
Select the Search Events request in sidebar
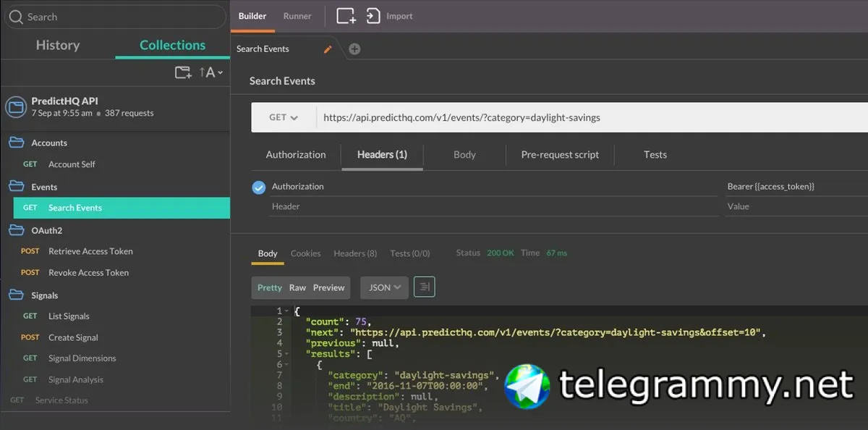point(122,208)
